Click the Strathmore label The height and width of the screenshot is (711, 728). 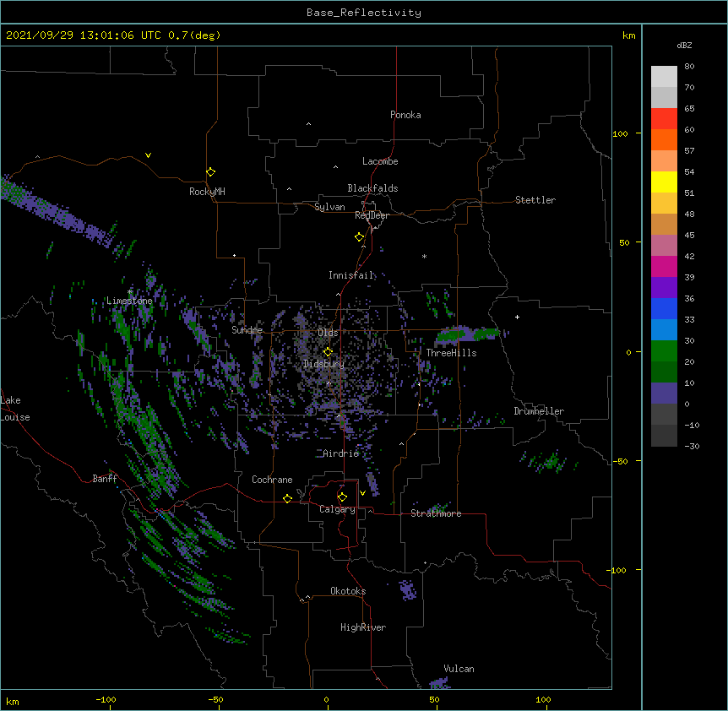pos(436,513)
